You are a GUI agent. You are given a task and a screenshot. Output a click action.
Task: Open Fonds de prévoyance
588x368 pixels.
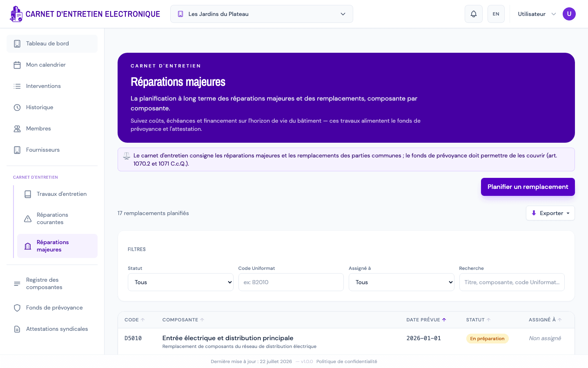click(x=52, y=308)
